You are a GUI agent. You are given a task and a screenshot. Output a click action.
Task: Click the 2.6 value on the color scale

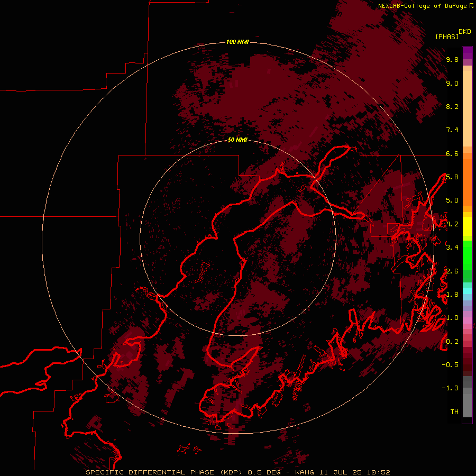click(452, 271)
